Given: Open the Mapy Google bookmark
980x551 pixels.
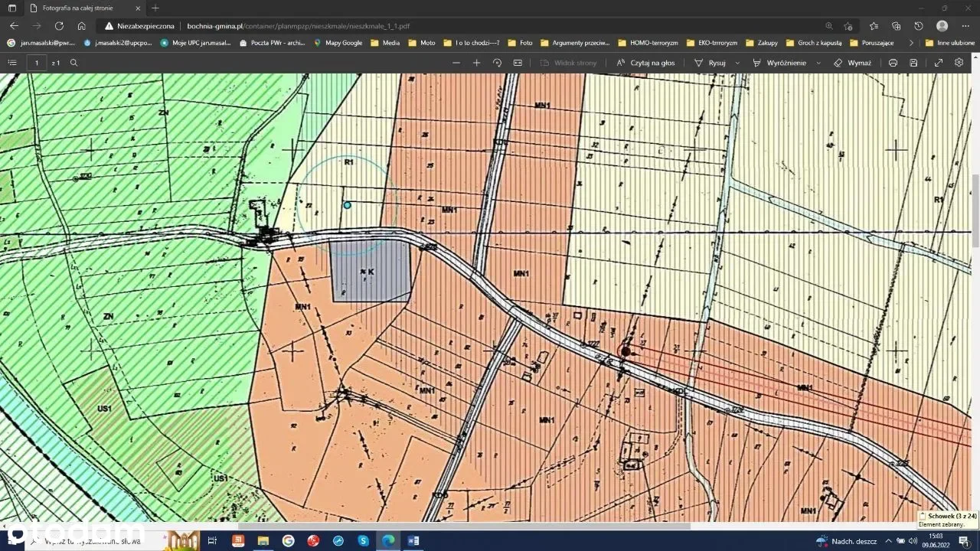Looking at the screenshot, I should 338,43.
